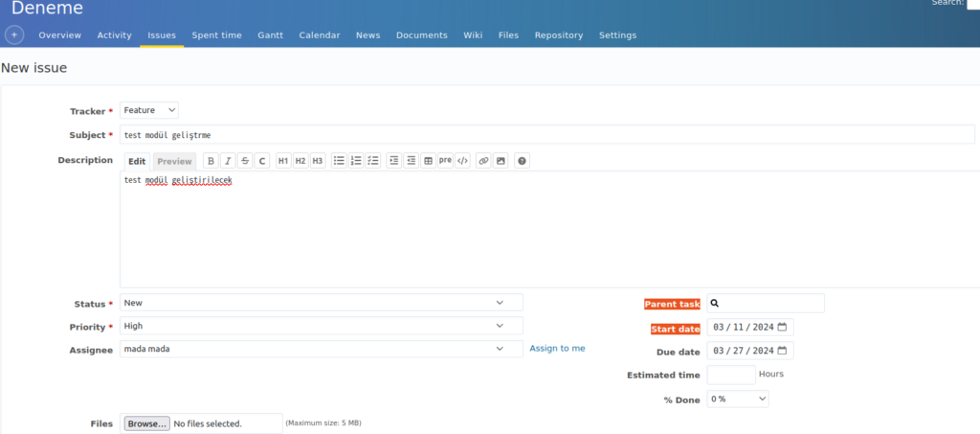Apply strikethrough formatting to text
Viewport: 980px width, 434px height.
pyautogui.click(x=245, y=161)
